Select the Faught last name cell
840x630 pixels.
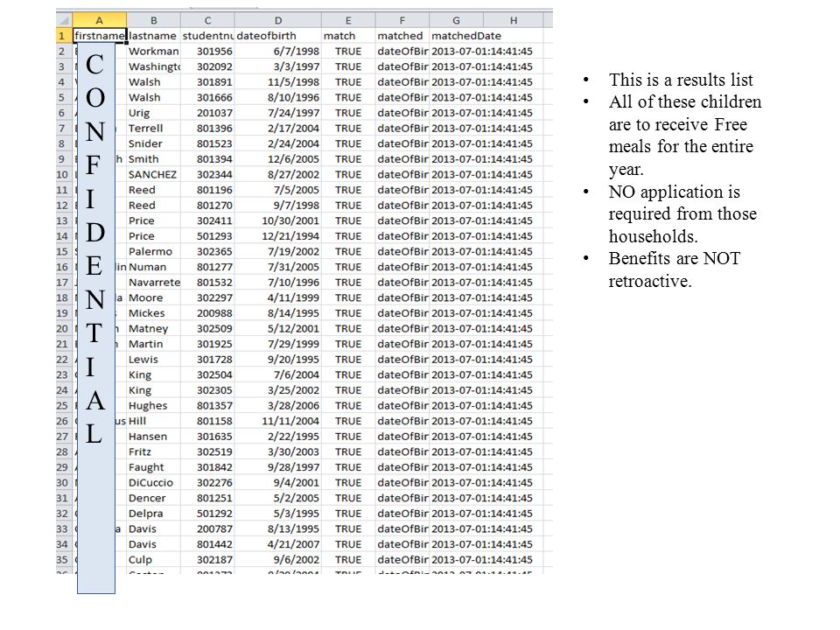(154, 467)
